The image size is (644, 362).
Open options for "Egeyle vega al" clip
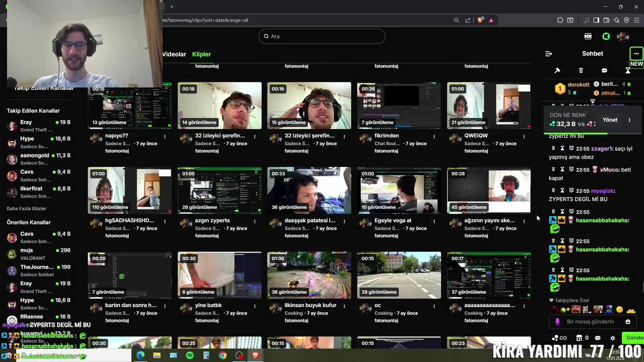[434, 221]
